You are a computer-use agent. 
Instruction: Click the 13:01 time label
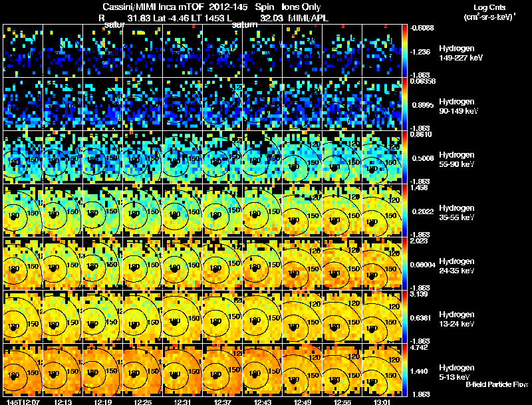[382, 402]
